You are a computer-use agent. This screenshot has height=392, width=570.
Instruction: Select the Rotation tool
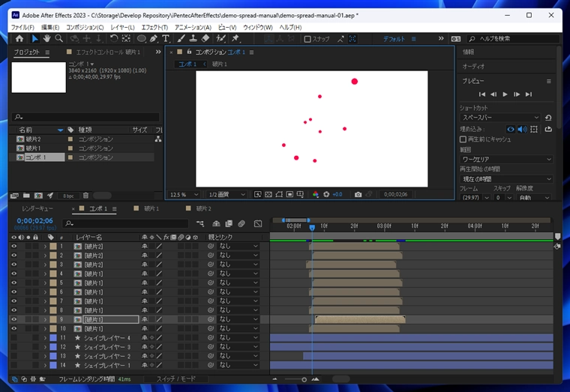point(114,38)
